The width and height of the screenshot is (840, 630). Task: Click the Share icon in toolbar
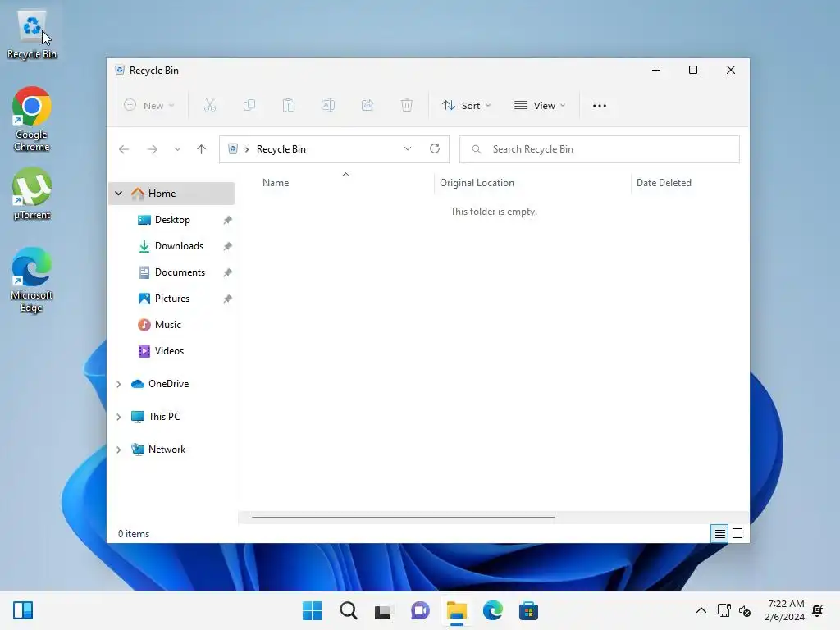click(367, 106)
